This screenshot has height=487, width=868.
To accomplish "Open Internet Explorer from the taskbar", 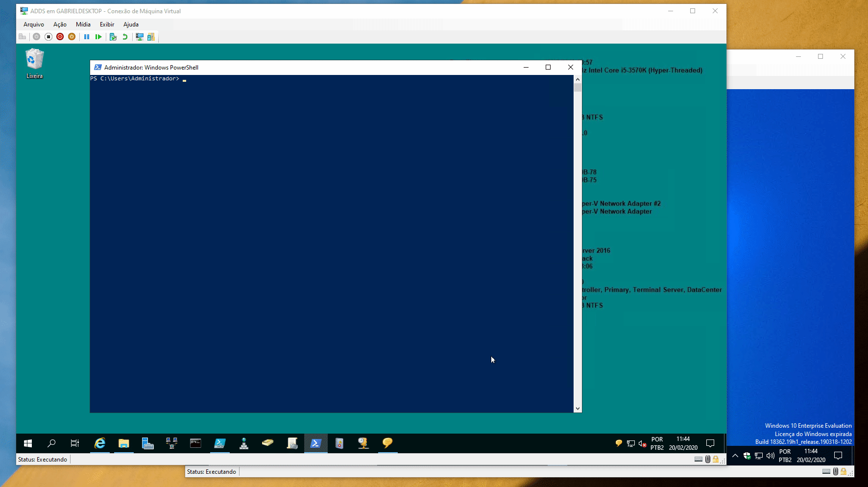I will click(x=100, y=443).
